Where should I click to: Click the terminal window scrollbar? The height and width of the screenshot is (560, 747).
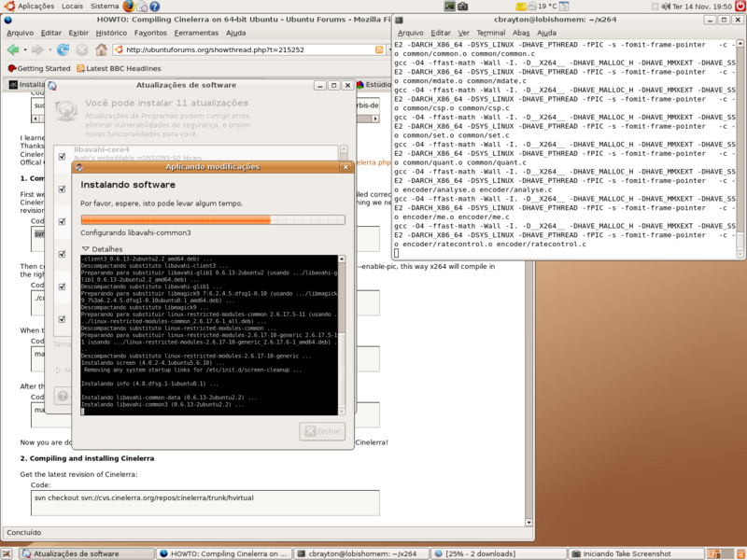pos(740,149)
